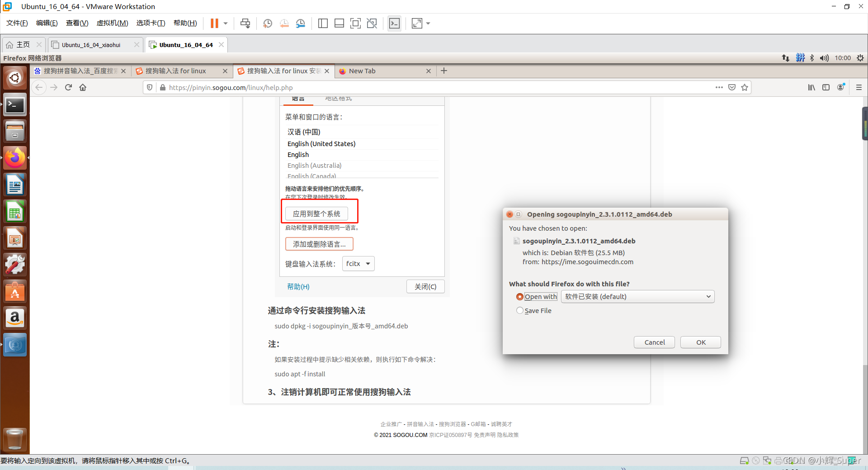Open the VMware 选项卡(T) menu
Screen dimensions: 868x470
pyautogui.click(x=151, y=23)
